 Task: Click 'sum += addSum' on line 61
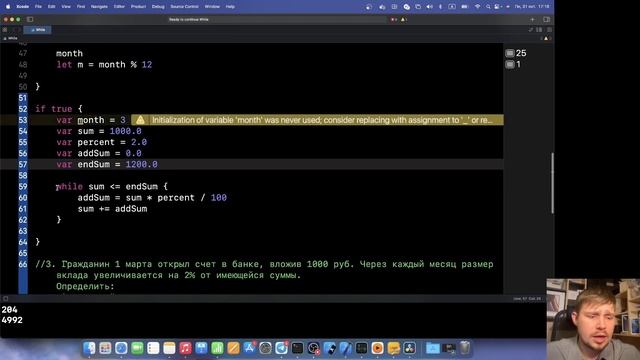tap(112, 209)
